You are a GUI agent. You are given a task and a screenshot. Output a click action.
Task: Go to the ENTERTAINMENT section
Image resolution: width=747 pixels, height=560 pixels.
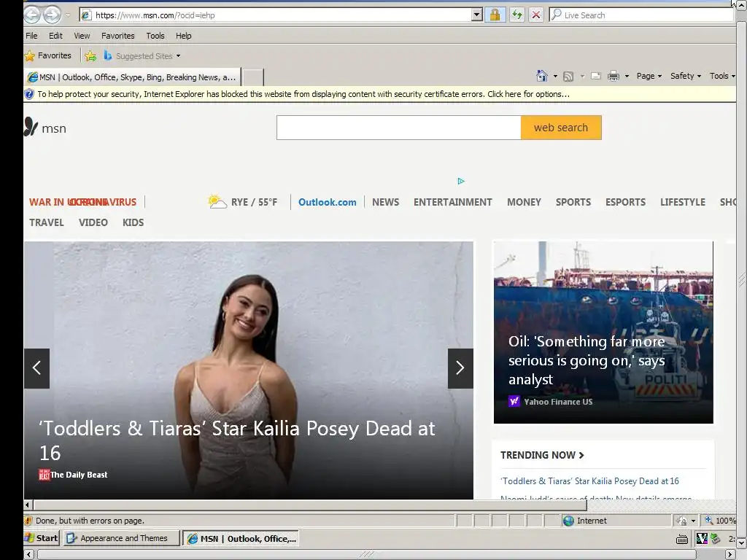coord(452,202)
